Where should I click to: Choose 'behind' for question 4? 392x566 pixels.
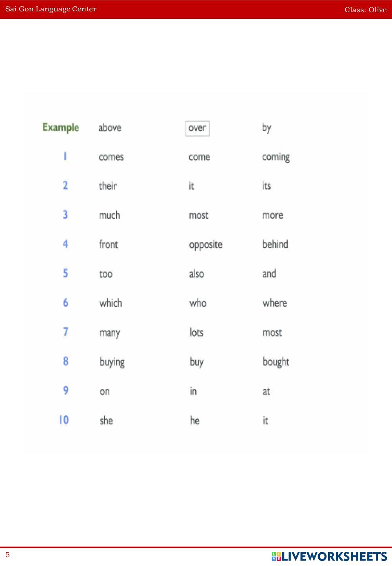click(275, 244)
